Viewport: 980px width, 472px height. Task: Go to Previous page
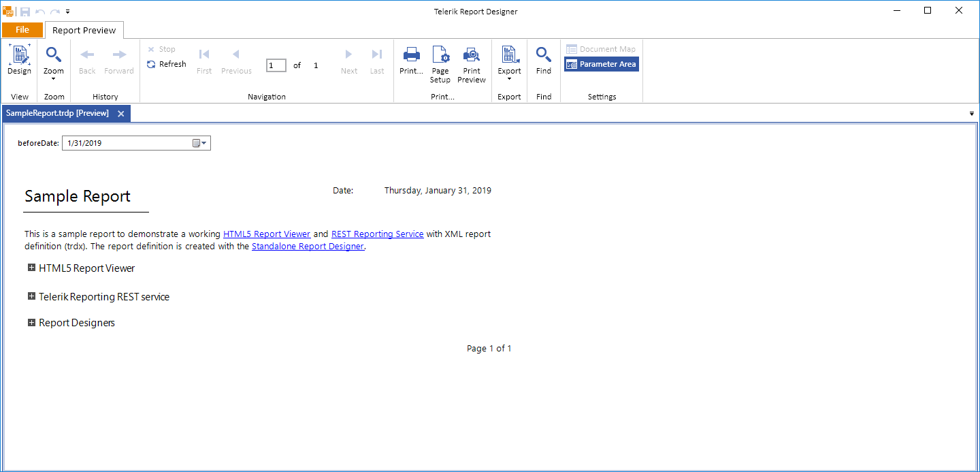point(236,61)
